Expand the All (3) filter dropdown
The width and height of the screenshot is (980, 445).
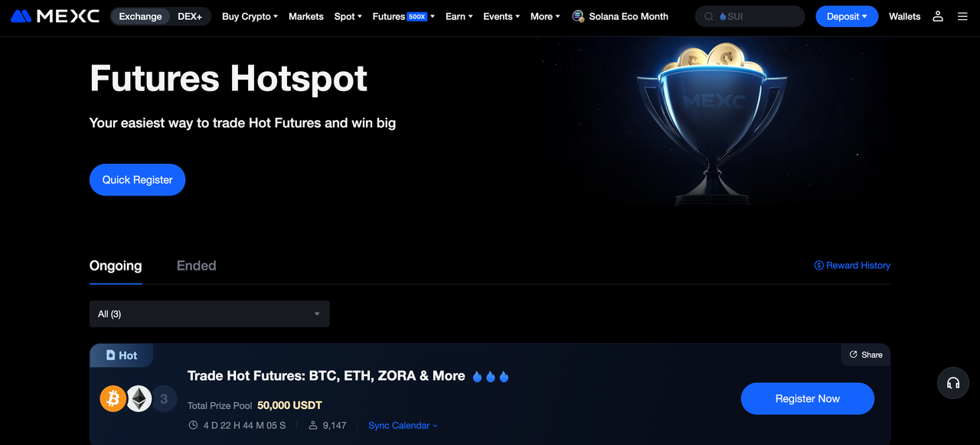(210, 314)
